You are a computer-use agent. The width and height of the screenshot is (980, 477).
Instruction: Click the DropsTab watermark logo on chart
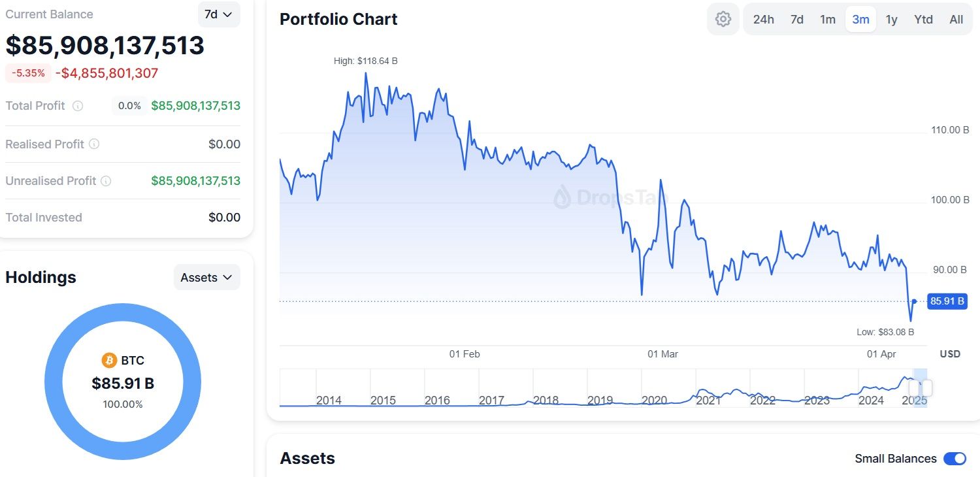click(563, 197)
